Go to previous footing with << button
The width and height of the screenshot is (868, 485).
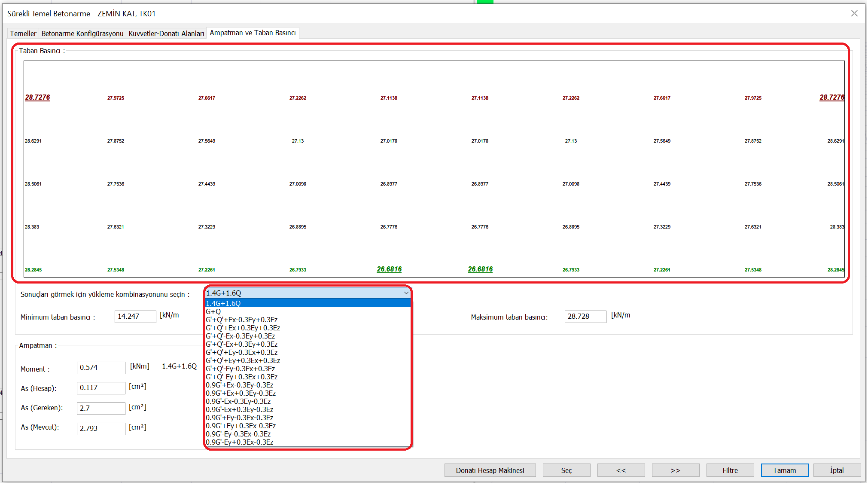(621, 470)
